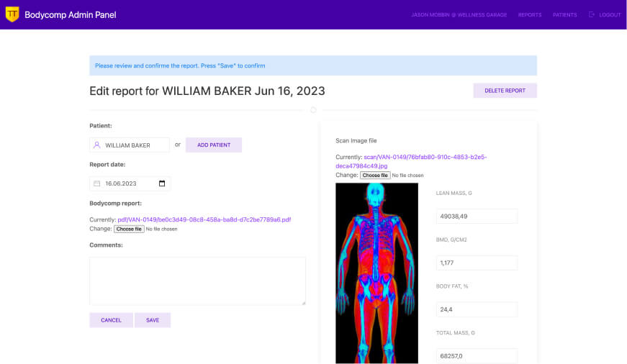The image size is (627, 364).
Task: Click Jason Mobbin @ Wellness Garage link
Action: [459, 14]
